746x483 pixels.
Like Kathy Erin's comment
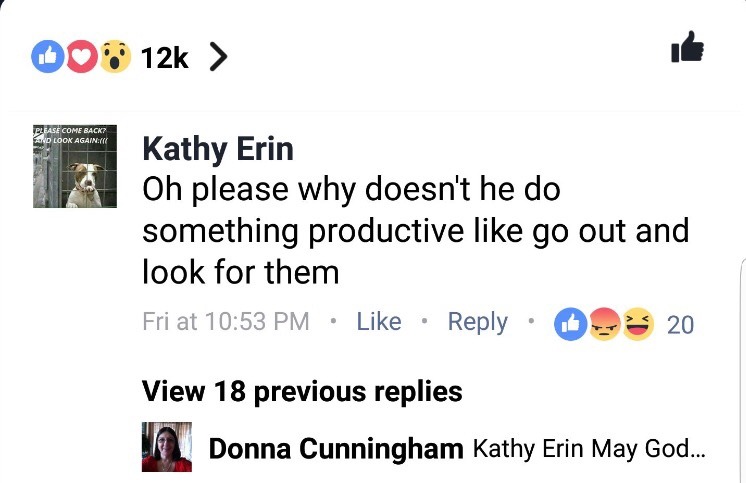(379, 322)
